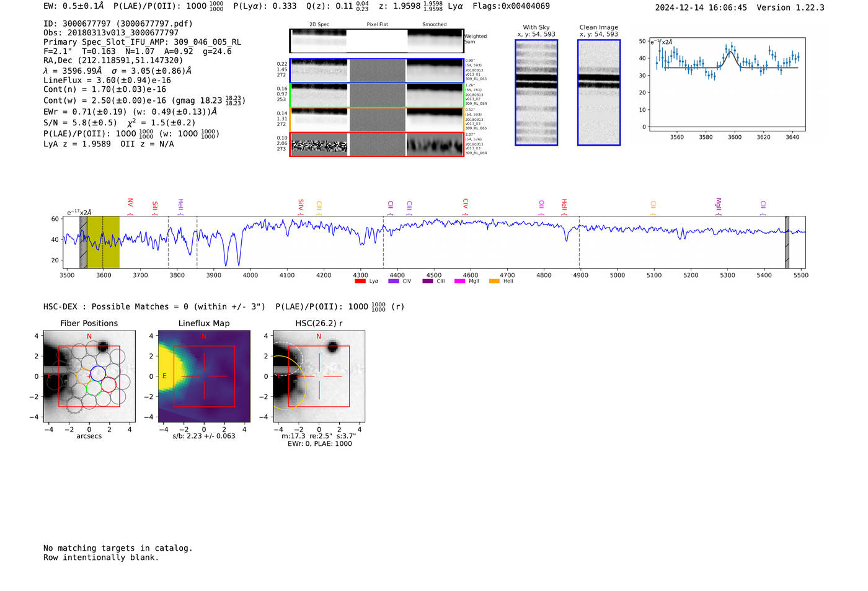Select the CIV legend swatch
The height and width of the screenshot is (591, 868).
tap(393, 282)
